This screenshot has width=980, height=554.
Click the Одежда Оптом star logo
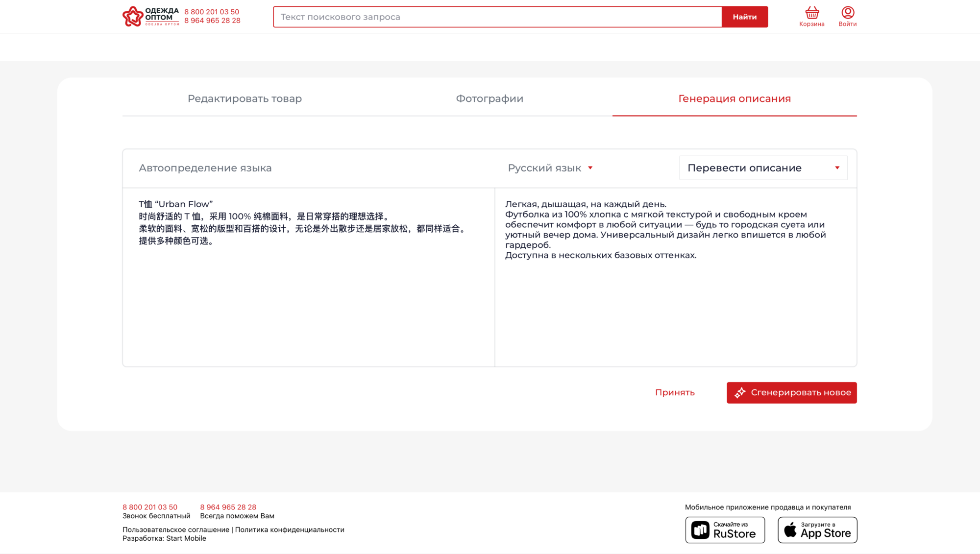(133, 17)
